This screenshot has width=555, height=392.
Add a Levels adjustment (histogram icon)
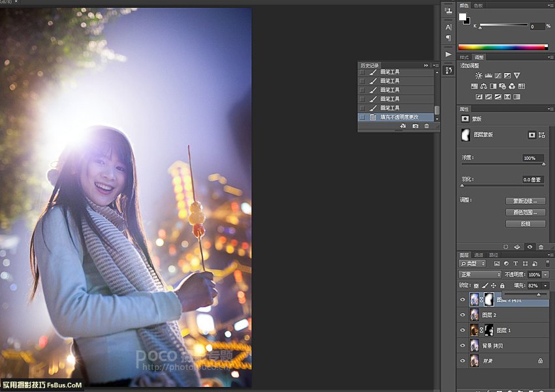coord(488,76)
